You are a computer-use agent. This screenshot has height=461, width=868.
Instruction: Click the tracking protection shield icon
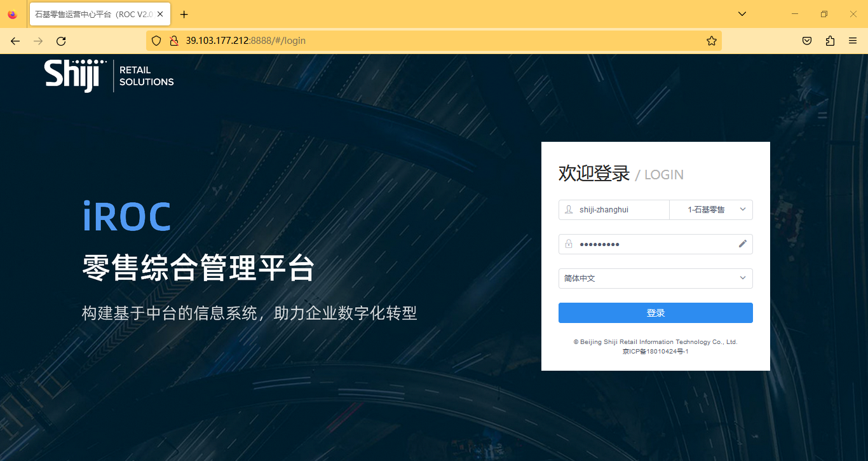click(x=156, y=41)
